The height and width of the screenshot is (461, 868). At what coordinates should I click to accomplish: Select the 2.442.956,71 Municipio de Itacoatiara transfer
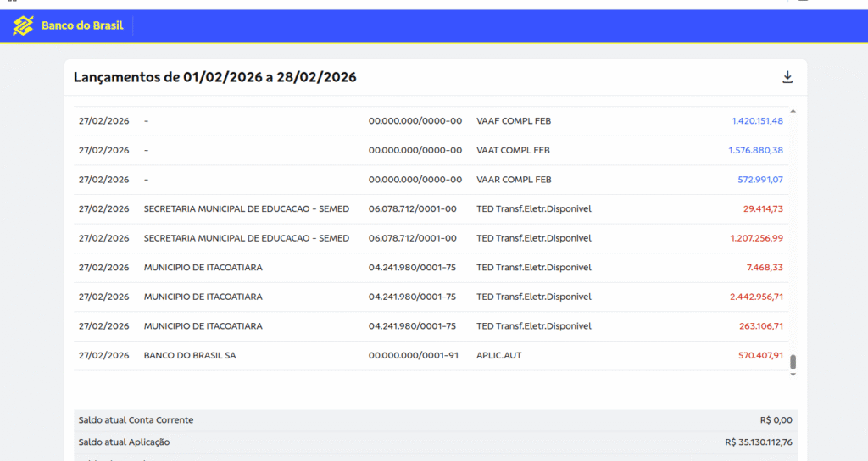[431, 297]
